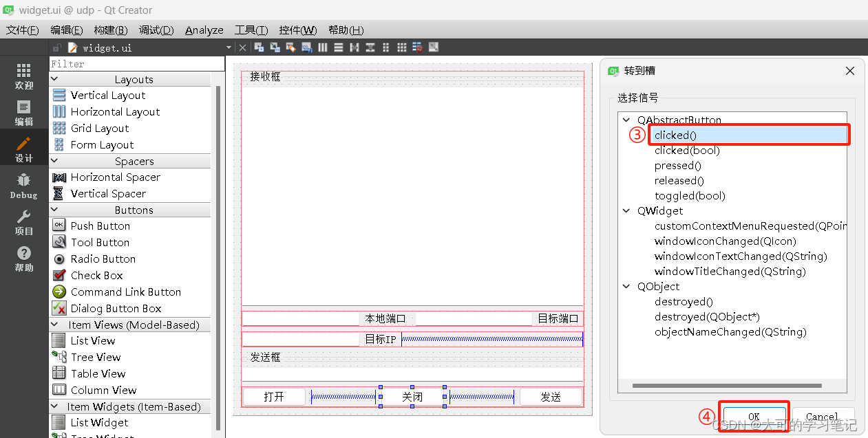The image size is (868, 438).
Task: Select the Check Box widget entry
Action: pos(96,275)
